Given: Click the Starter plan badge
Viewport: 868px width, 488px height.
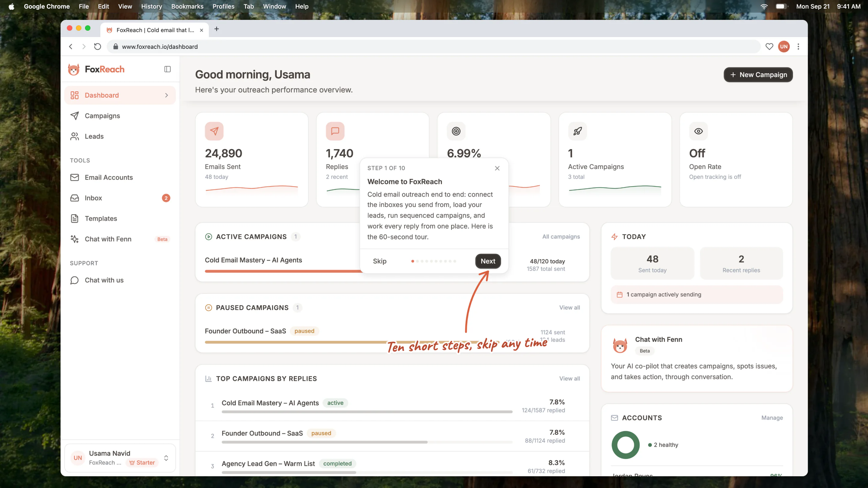Looking at the screenshot, I should tap(142, 463).
